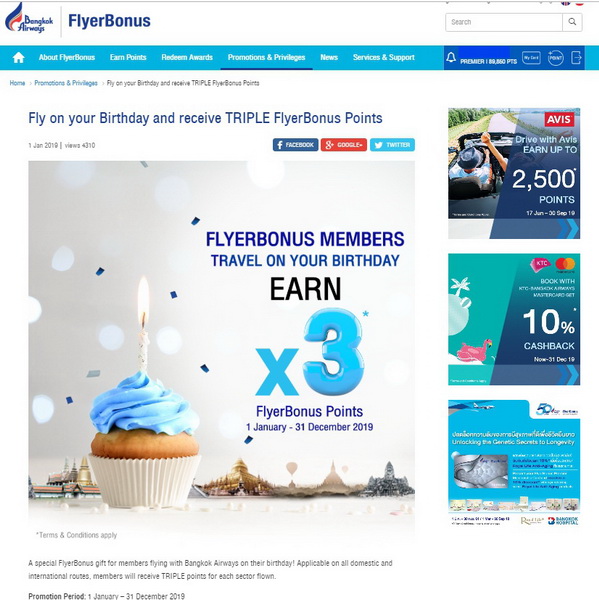
Task: Open the News menu item
Action: point(329,57)
